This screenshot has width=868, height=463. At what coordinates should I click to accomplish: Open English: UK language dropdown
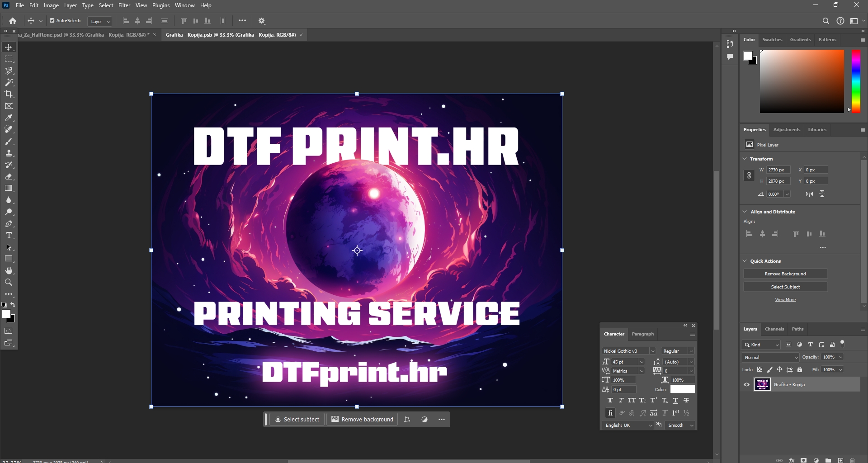(x=628, y=425)
